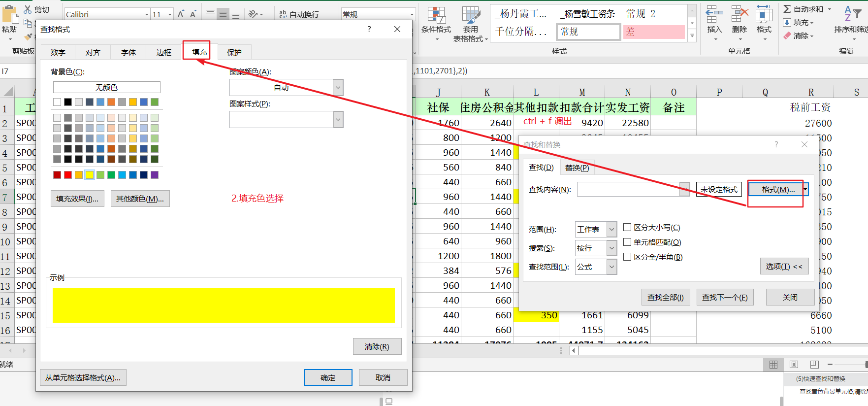Image resolution: width=868 pixels, height=406 pixels.
Task: Open the font name Calibri dropdown
Action: 147,14
